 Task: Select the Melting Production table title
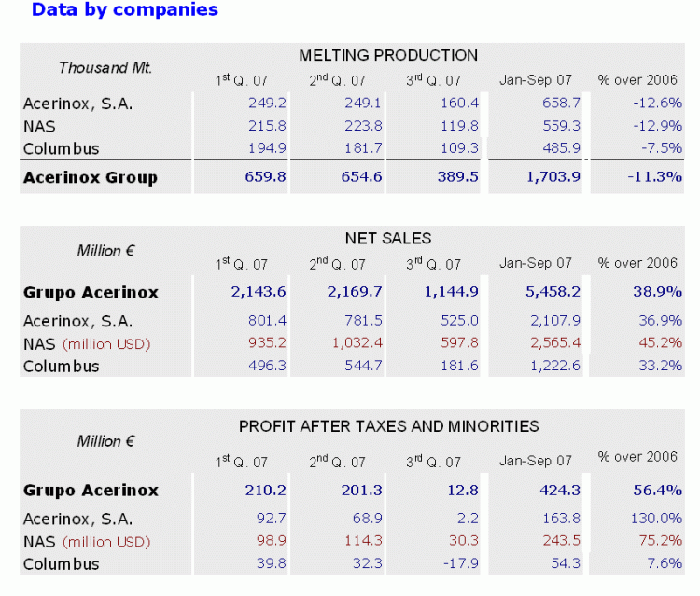click(388, 56)
